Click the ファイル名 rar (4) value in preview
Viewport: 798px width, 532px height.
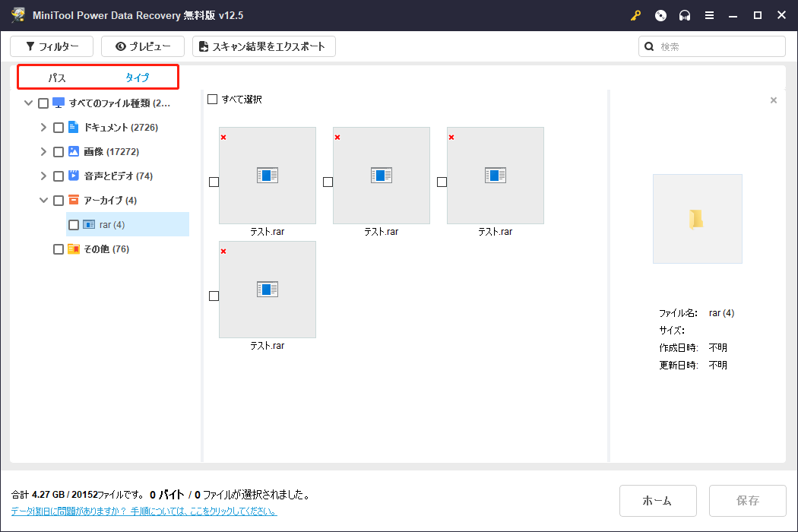coord(722,313)
